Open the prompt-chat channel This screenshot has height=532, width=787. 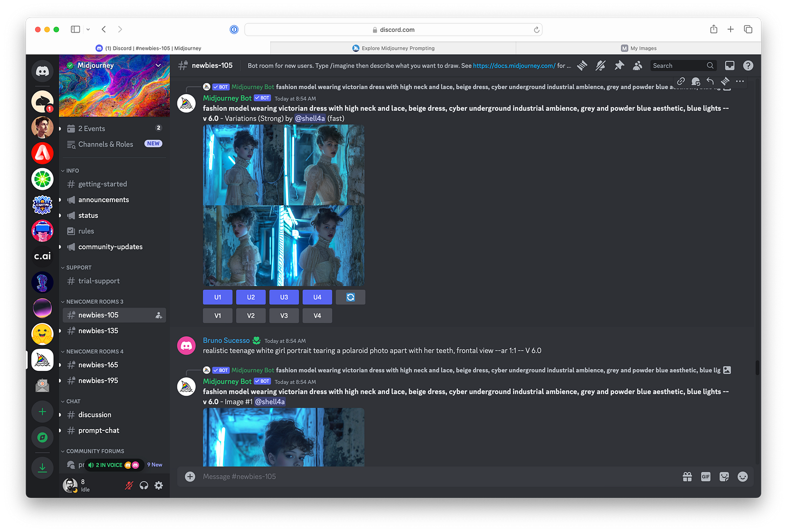pos(114,430)
